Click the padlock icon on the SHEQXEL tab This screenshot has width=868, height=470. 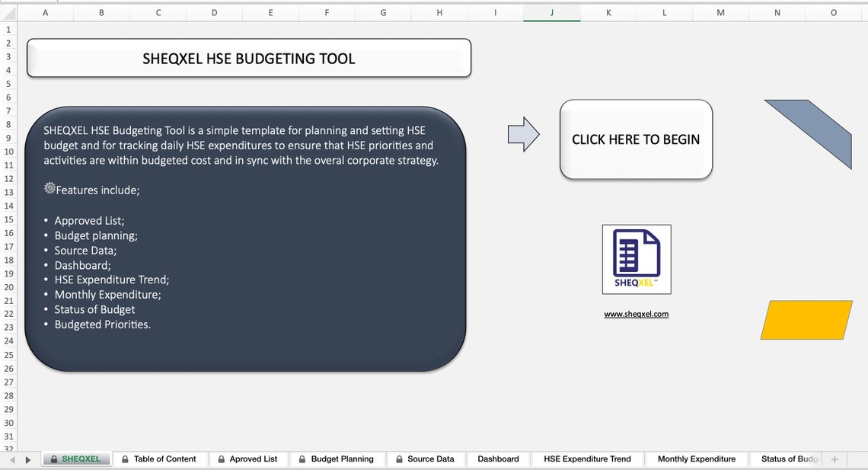pos(53,459)
